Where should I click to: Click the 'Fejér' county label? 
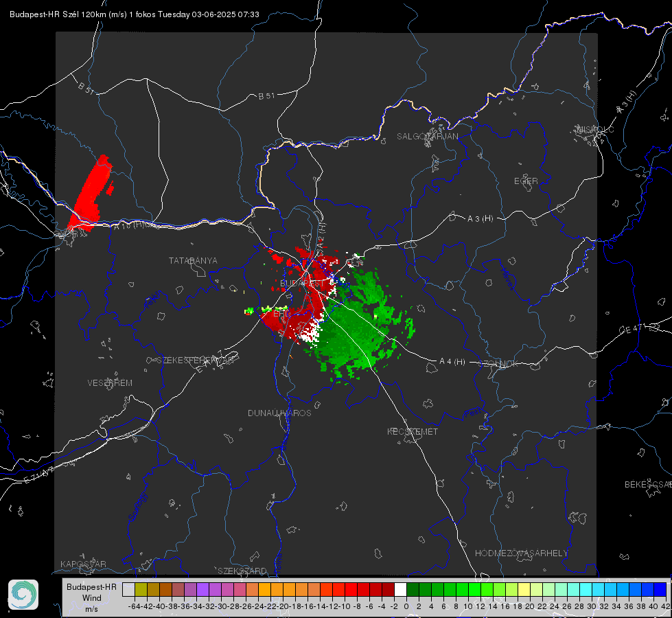pyautogui.click(x=152, y=300)
